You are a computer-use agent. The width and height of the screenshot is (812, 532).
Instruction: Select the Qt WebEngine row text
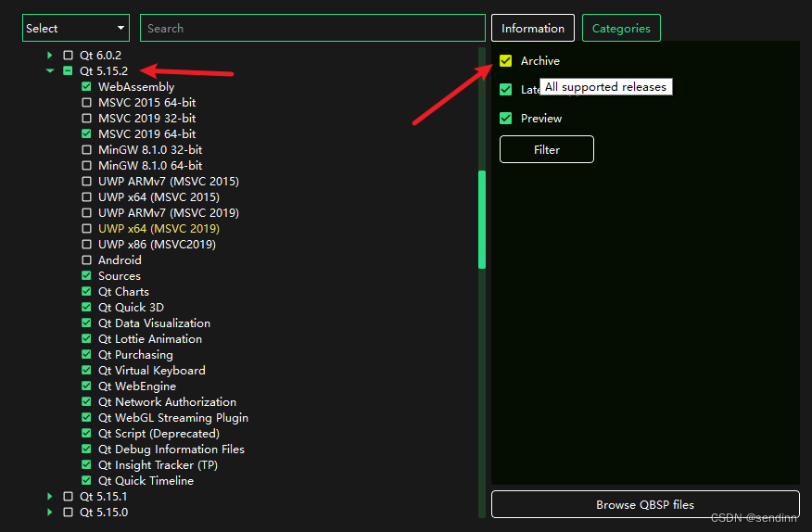point(136,386)
